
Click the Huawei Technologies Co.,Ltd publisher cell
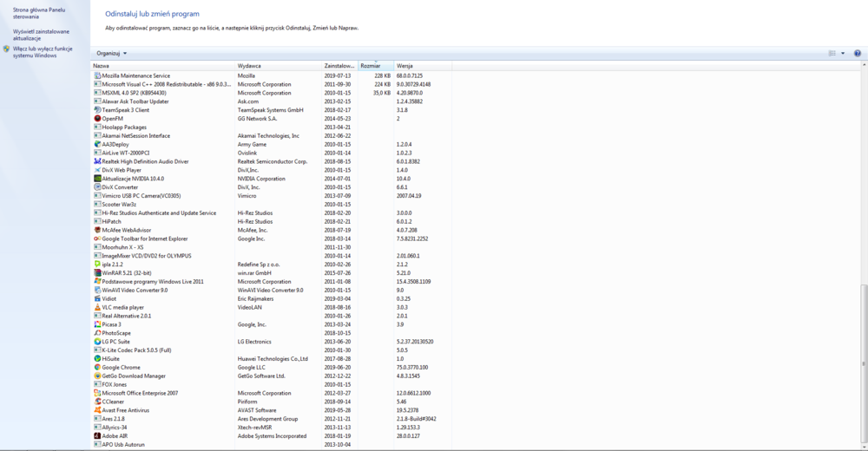(x=273, y=358)
